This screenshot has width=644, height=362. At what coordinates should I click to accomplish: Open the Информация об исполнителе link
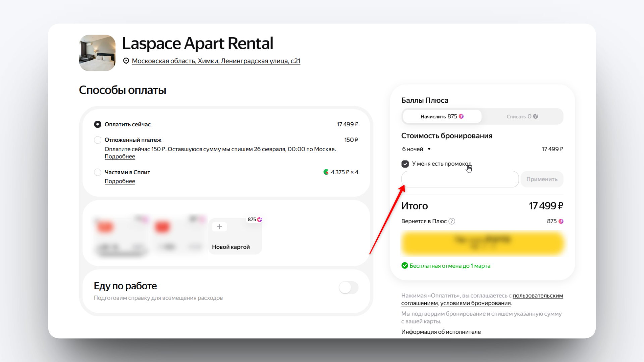coord(441,332)
